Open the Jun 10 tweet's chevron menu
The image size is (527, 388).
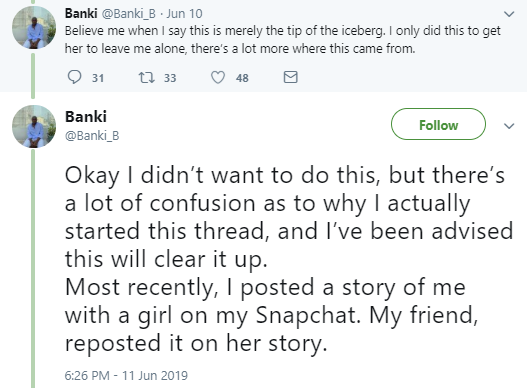pyautogui.click(x=510, y=14)
